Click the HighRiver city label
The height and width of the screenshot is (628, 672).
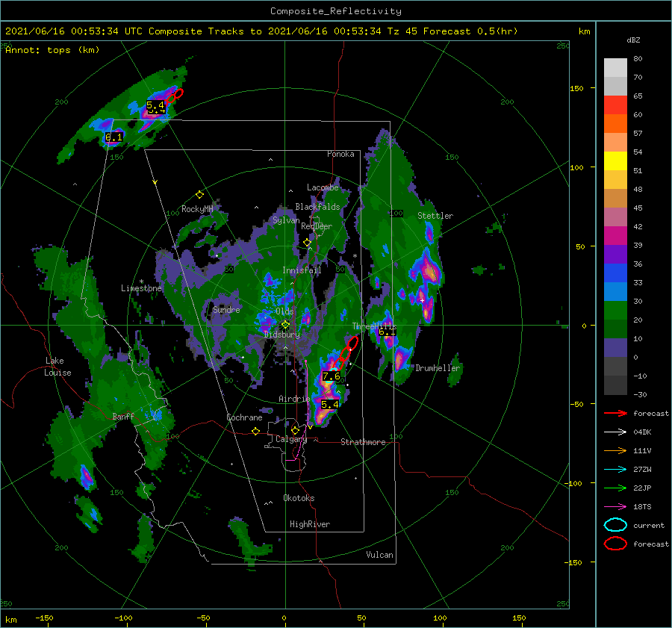310,524
